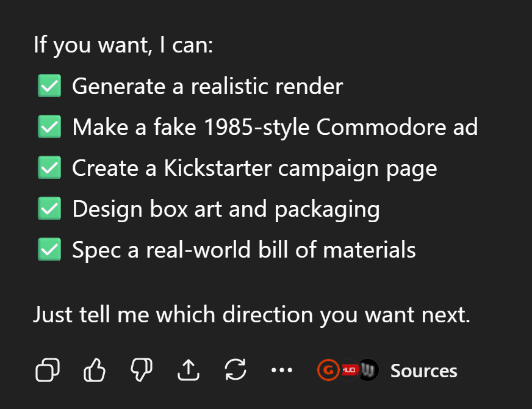Give the response a thumbs down

click(142, 370)
